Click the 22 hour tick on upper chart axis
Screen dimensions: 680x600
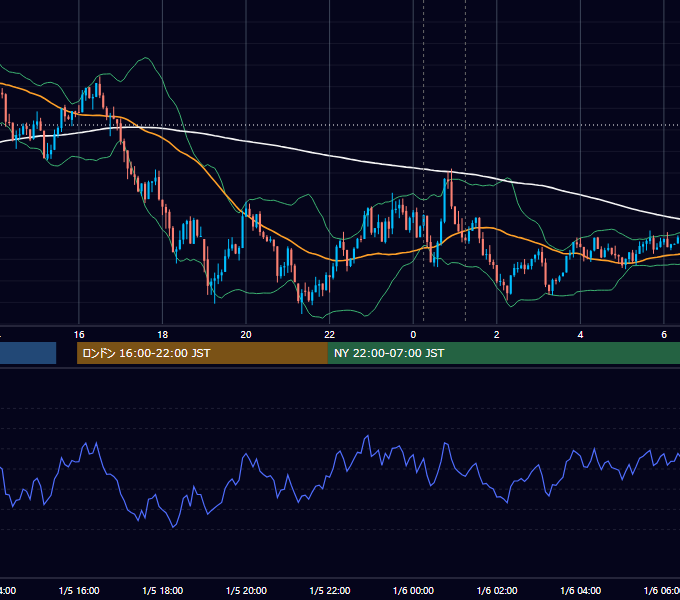coord(330,335)
